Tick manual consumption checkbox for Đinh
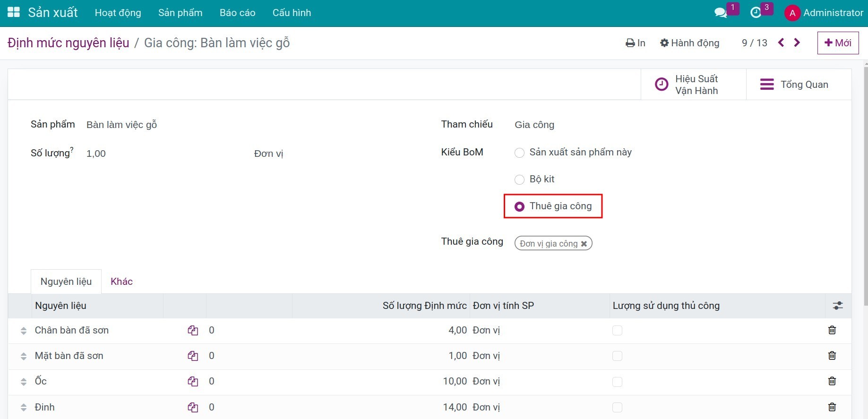Screen dimensions: 868x419 coord(617,407)
